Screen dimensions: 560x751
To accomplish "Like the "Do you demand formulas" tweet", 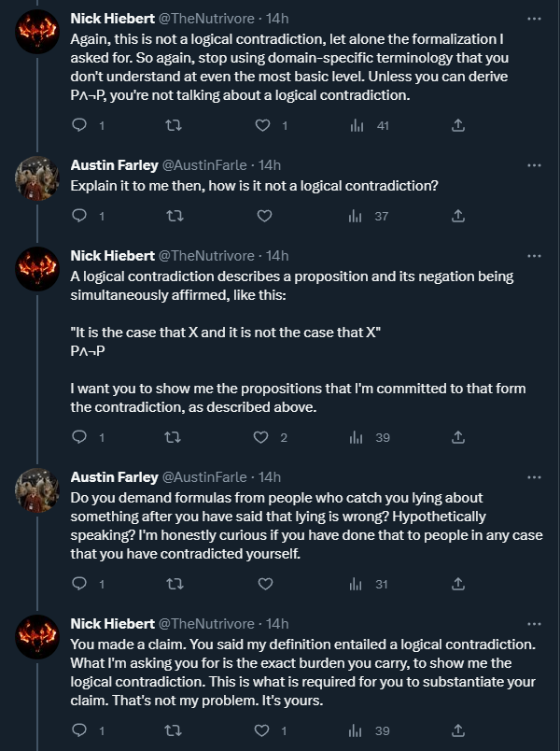I will [x=264, y=584].
